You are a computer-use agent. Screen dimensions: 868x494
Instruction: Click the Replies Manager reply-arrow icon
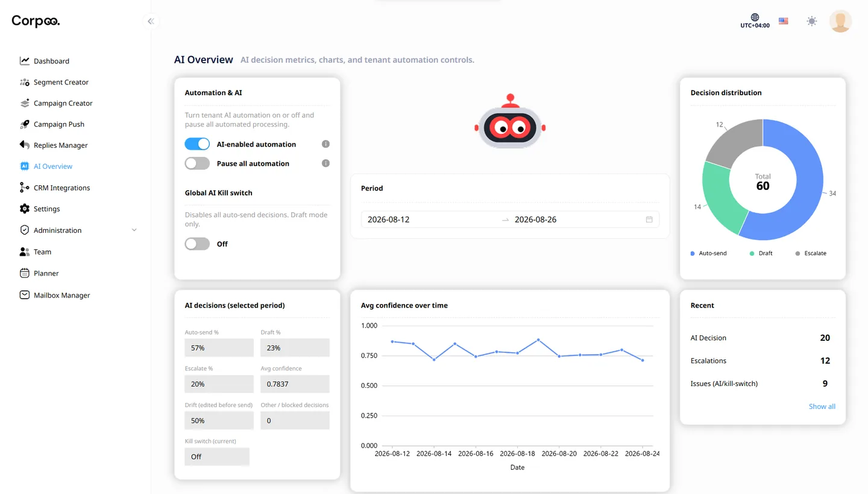pos(24,145)
